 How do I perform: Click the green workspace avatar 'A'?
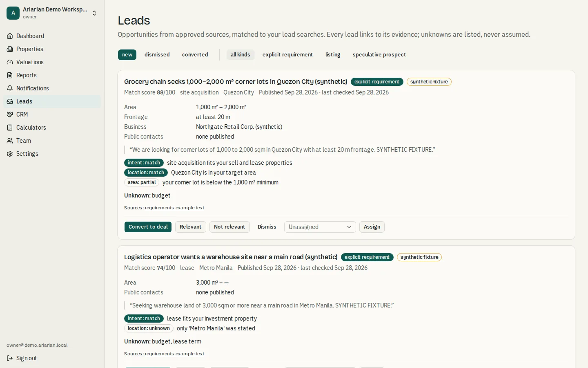pos(13,13)
